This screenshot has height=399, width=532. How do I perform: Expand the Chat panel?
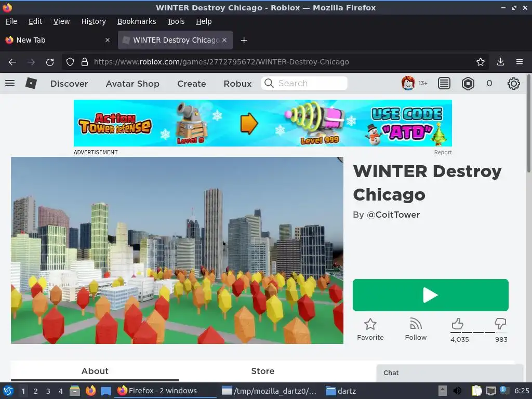449,373
